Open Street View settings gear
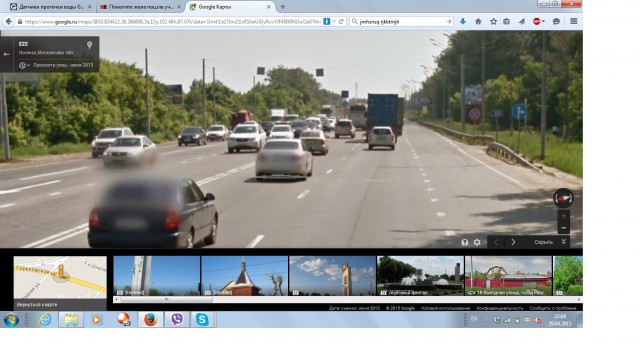 pos(477,242)
